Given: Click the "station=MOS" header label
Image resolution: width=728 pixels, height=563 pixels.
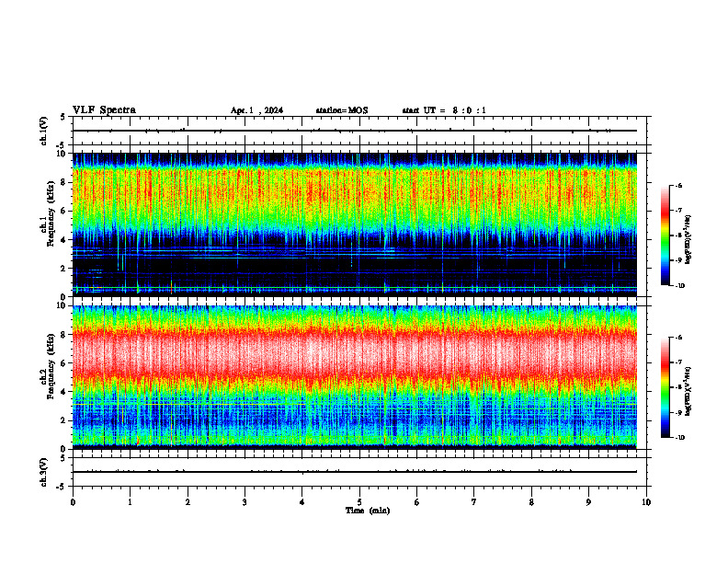Looking at the screenshot, I should click(x=342, y=110).
